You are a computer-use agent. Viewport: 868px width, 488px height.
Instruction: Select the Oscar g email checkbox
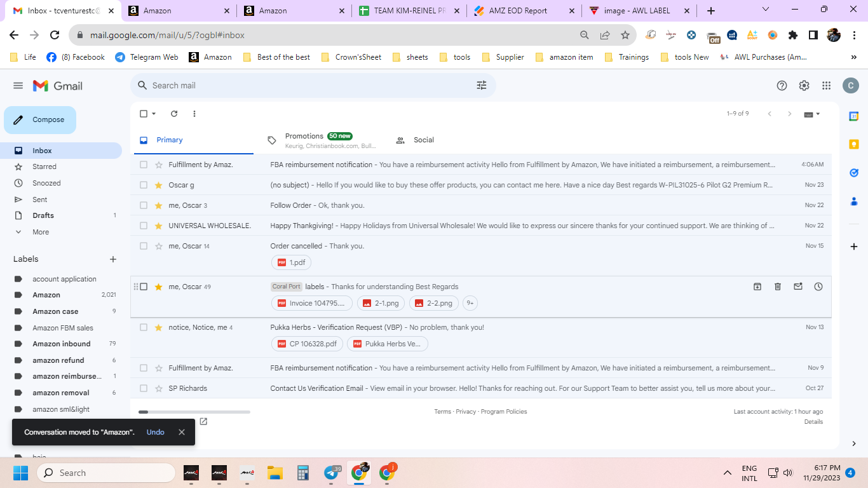coord(144,185)
